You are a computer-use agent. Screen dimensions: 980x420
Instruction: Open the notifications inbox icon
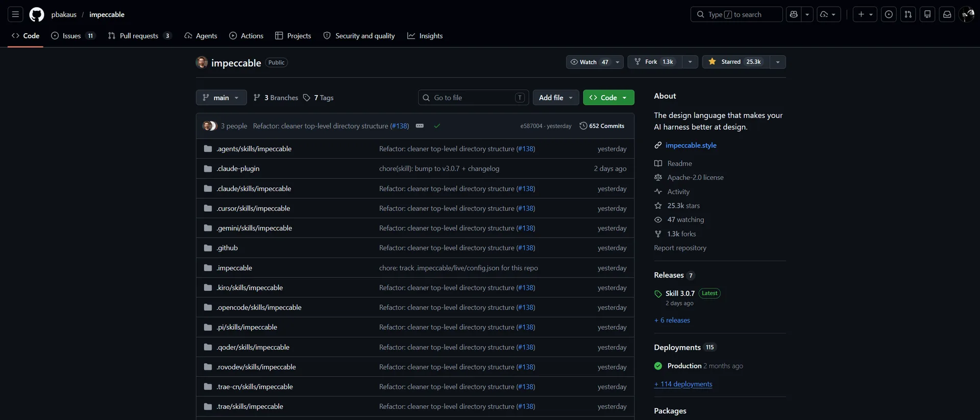click(947, 14)
